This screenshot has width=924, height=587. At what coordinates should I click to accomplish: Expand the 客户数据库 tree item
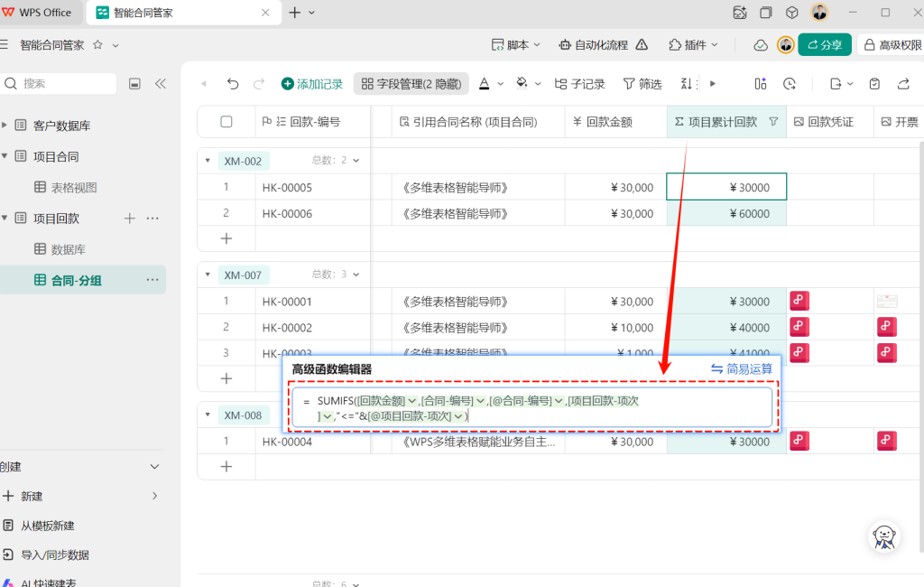(x=5, y=125)
